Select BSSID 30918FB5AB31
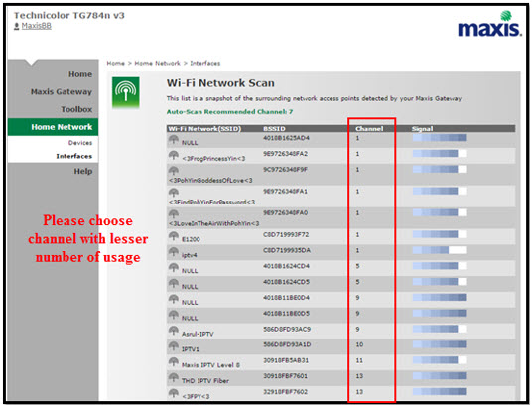 (x=286, y=360)
